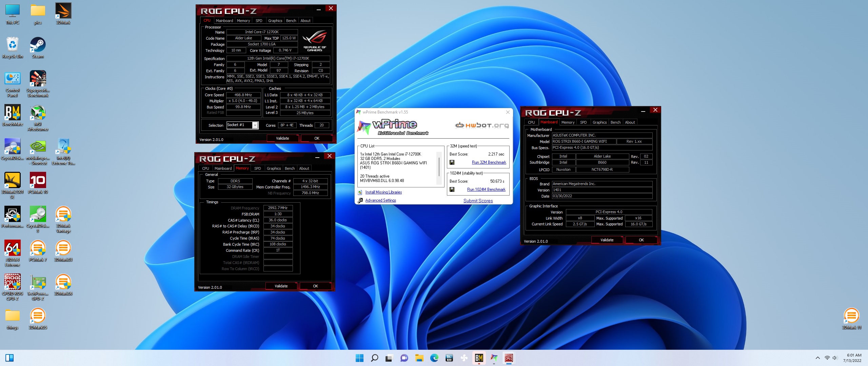Screen dimensions: 868x366
Task: Select CPU tab in Memory CPU-Z window
Action: [x=205, y=168]
